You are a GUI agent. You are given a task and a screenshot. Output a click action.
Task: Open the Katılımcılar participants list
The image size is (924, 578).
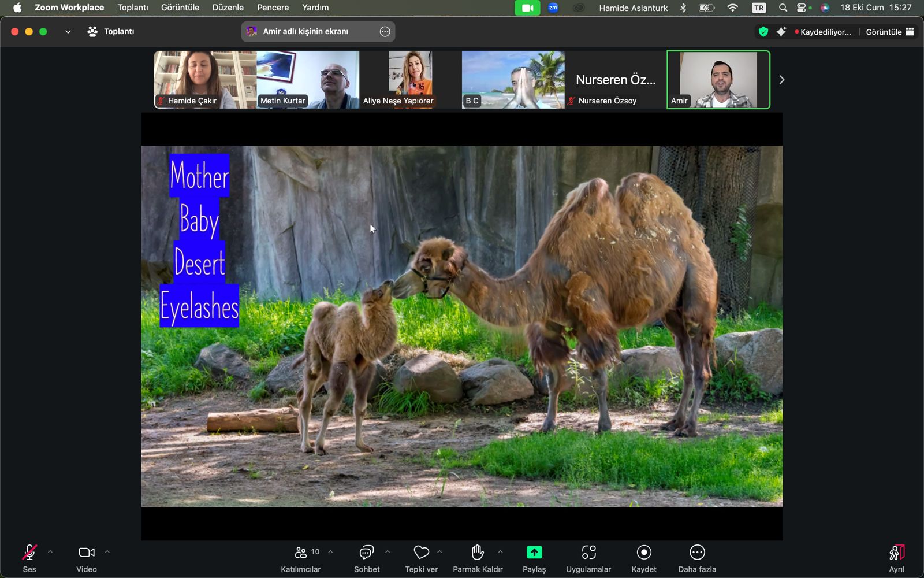(301, 553)
